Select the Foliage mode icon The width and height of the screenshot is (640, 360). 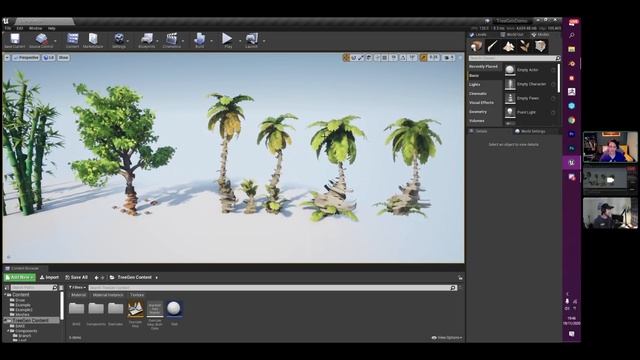[x=524, y=47]
